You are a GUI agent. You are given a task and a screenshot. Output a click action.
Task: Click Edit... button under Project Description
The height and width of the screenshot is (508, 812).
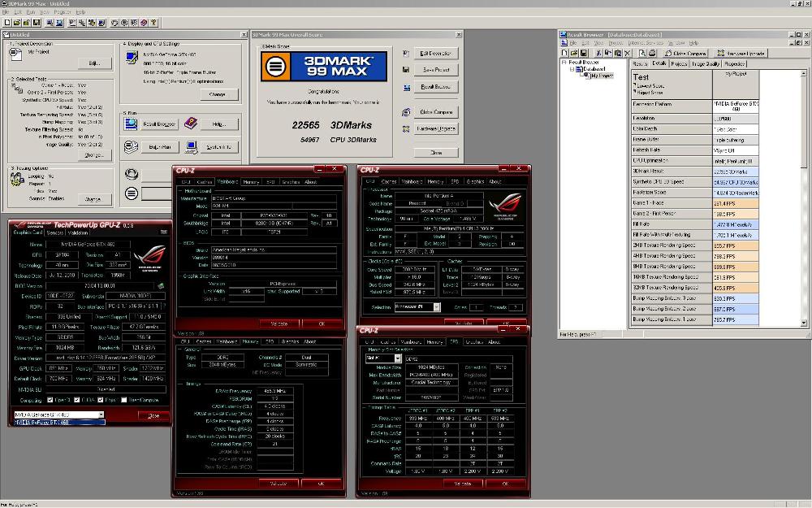point(94,63)
